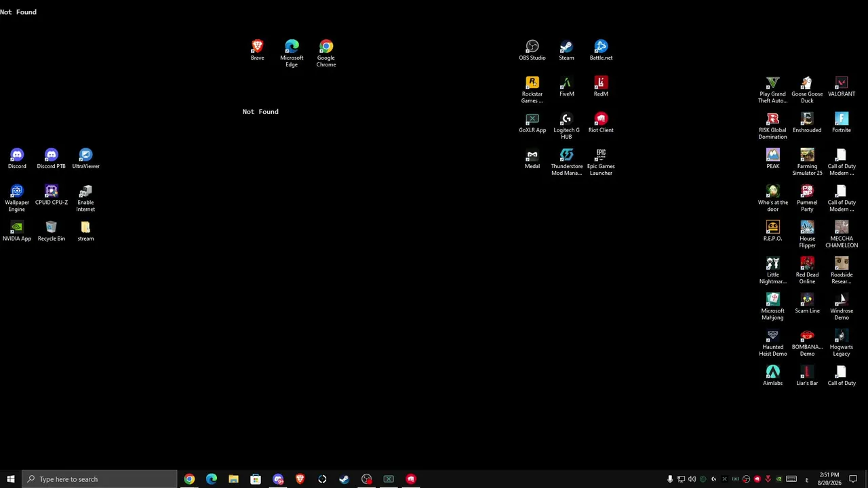The width and height of the screenshot is (868, 488).
Task: Click the Play Grand Theft Auto shortcut
Action: click(773, 89)
